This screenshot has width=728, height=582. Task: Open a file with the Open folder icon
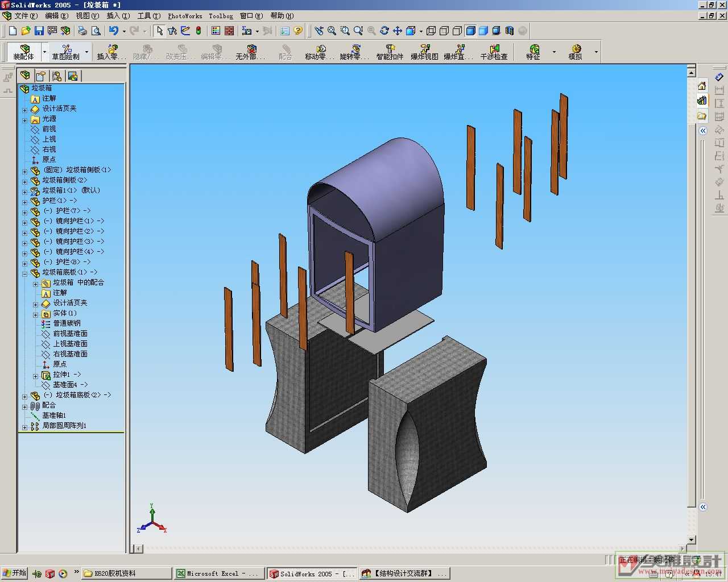click(26, 31)
